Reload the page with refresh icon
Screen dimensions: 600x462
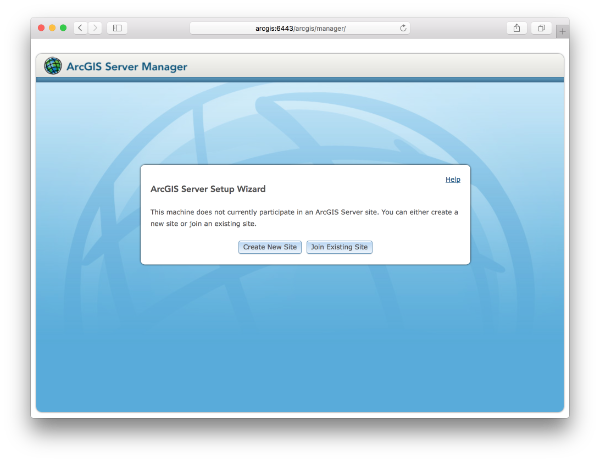pyautogui.click(x=403, y=28)
